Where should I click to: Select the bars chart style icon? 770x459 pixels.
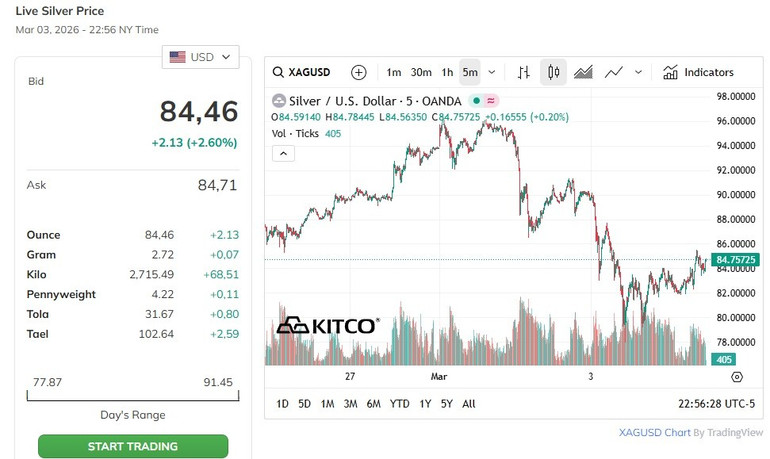coord(524,72)
